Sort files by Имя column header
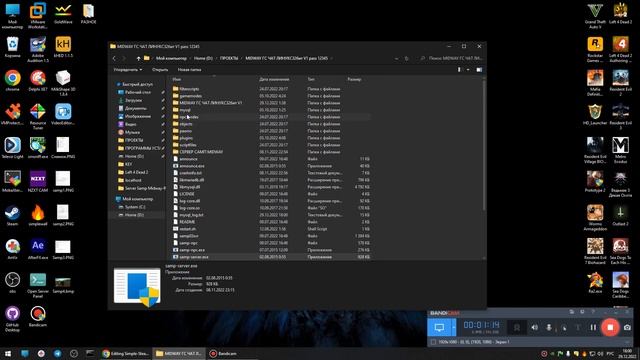Viewport: 640px width, 360px height. click(x=177, y=79)
